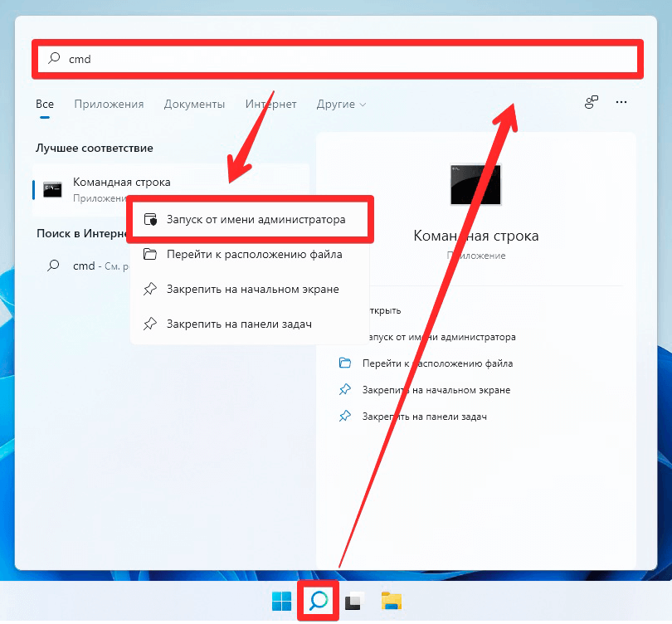Click folder icon in context menu

click(150, 254)
